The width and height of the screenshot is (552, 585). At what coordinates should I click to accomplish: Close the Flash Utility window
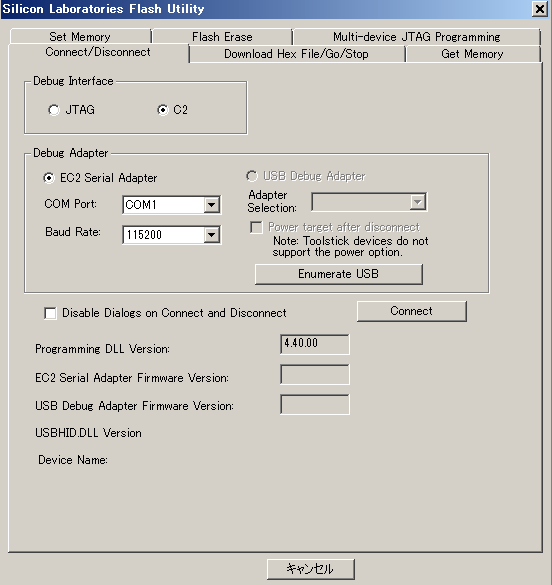(x=540, y=9)
